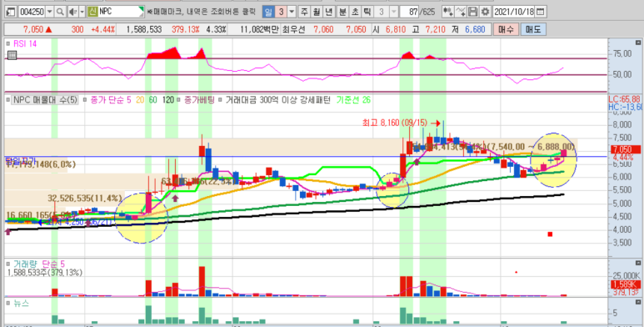644x327 pixels.
Task: Click the speaker sound alert icon
Action: pos(72,12)
